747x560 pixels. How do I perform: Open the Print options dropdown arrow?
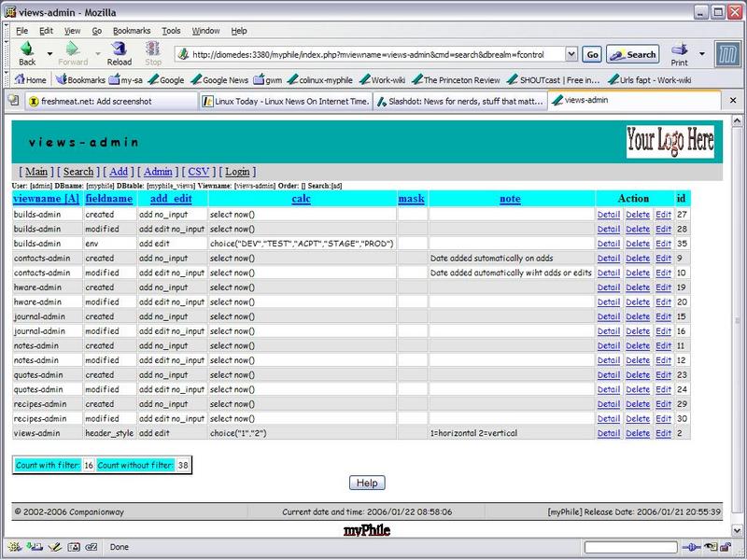[702, 53]
